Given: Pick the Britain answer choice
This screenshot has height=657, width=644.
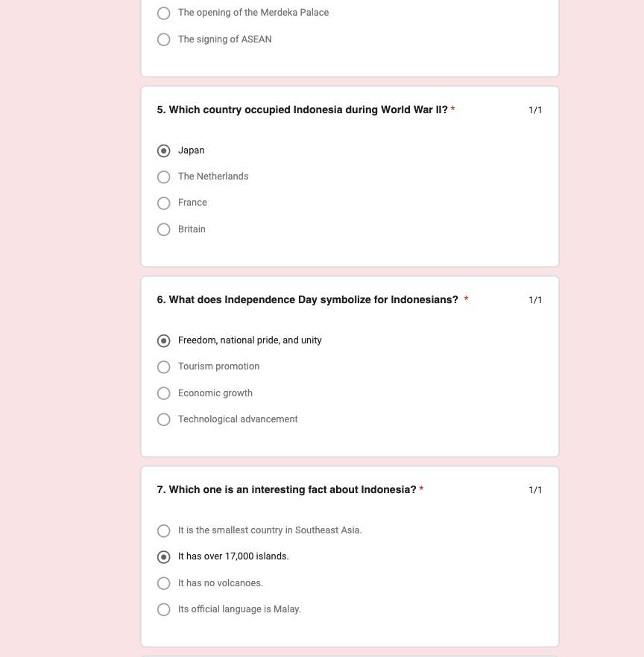Looking at the screenshot, I should 164,229.
